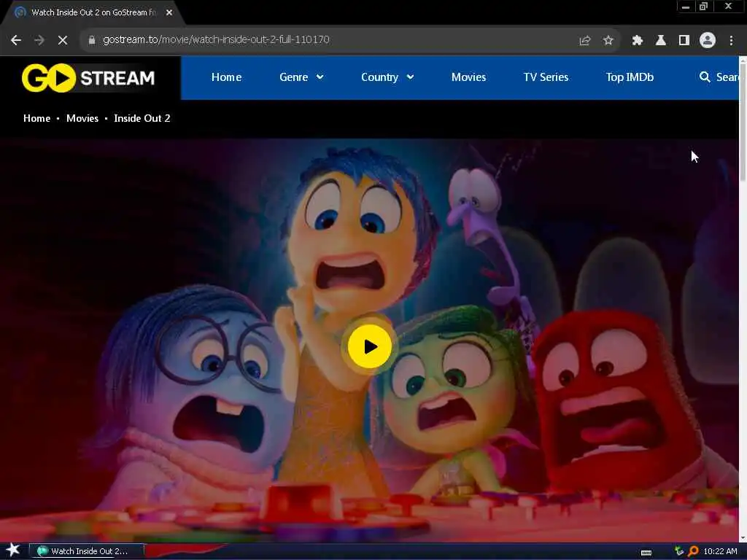This screenshot has height=560, width=747.
Task: Bookmark this page with star icon
Action: 608,40
